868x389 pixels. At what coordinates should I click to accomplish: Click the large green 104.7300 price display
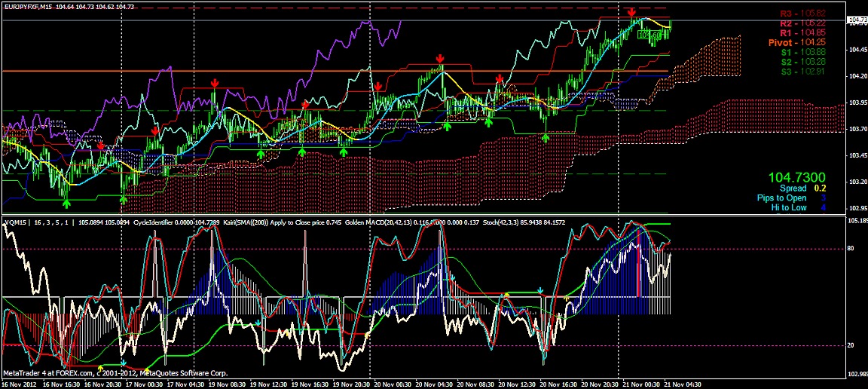796,177
